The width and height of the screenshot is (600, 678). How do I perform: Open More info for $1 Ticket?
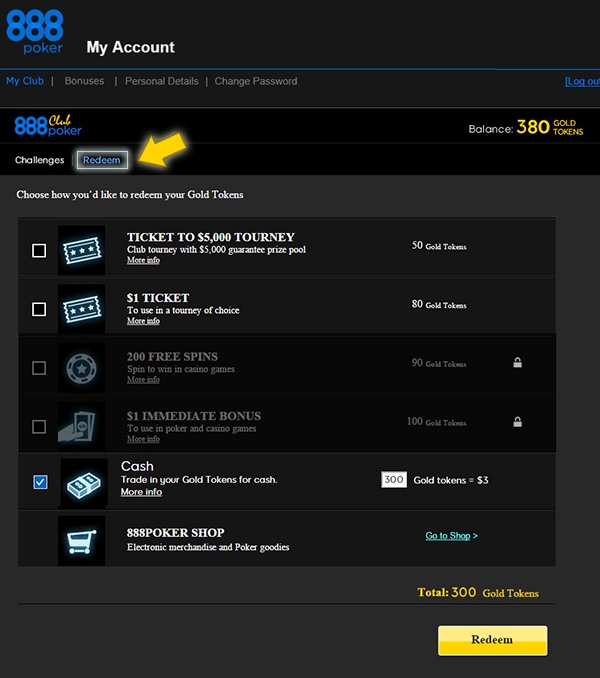point(143,320)
